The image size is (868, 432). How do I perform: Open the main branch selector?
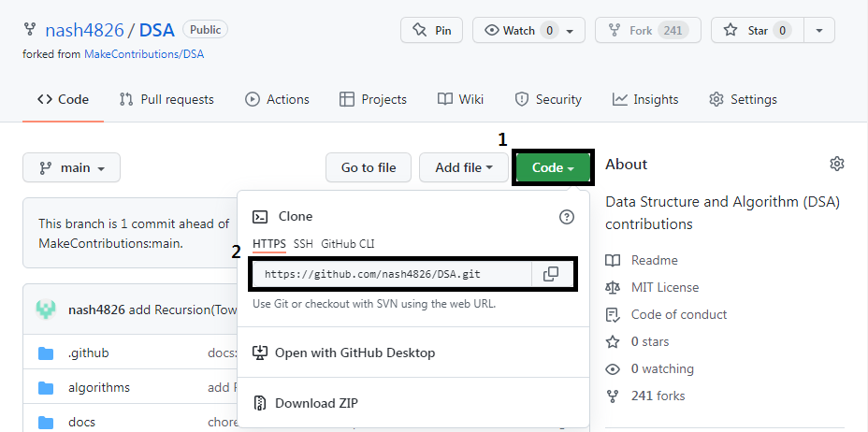(x=71, y=167)
